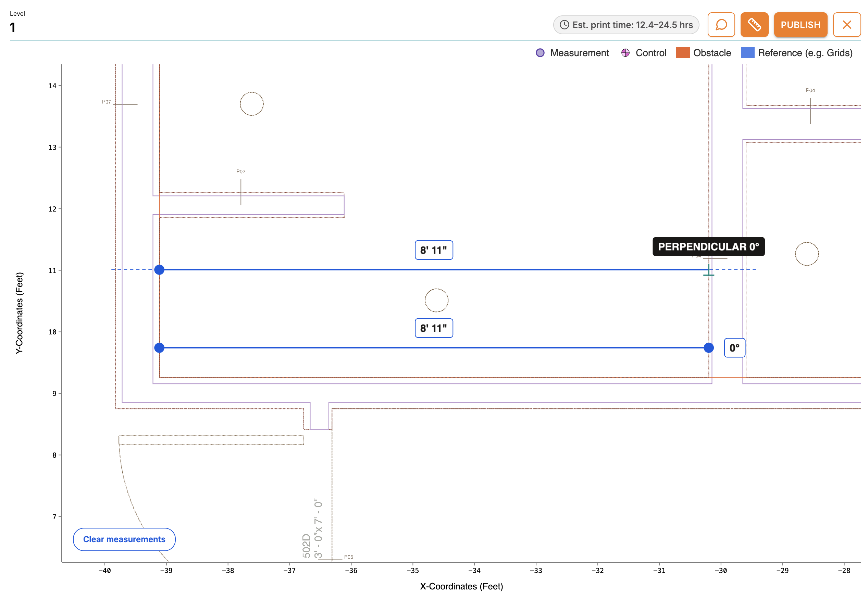Click the blue Reference color swatch

click(747, 53)
